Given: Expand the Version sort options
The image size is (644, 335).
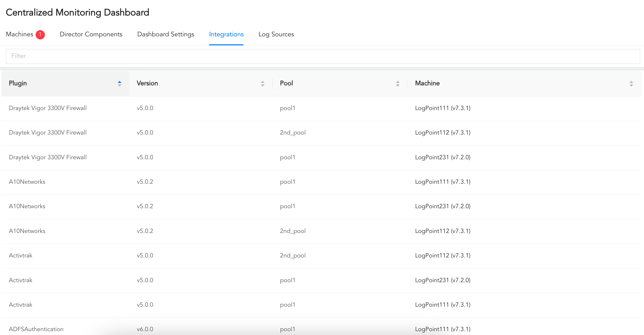Looking at the screenshot, I should (x=262, y=83).
